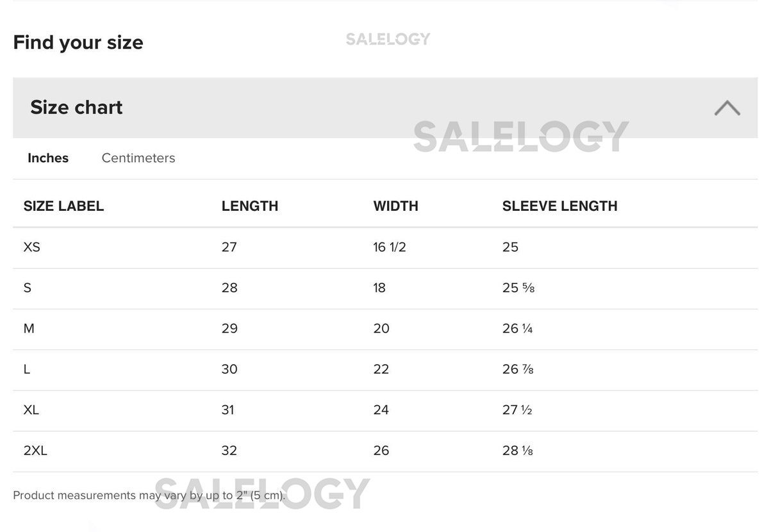769x532 pixels.
Task: Click the 28 ⅛ sleeve length value
Action: (518, 451)
